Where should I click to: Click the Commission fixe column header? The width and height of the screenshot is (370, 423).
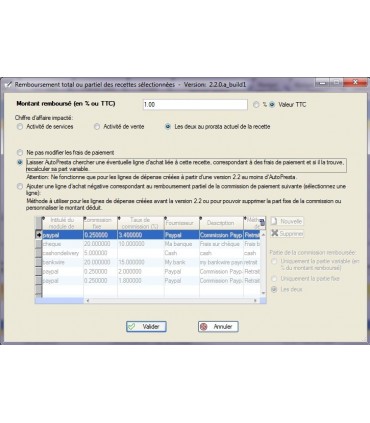pos(100,223)
